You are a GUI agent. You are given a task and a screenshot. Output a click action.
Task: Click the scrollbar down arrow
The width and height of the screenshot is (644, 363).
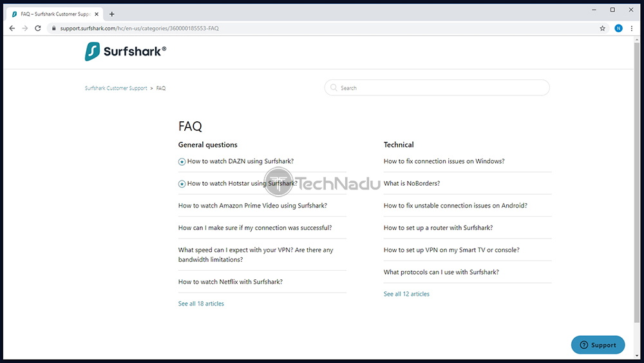pos(637,356)
